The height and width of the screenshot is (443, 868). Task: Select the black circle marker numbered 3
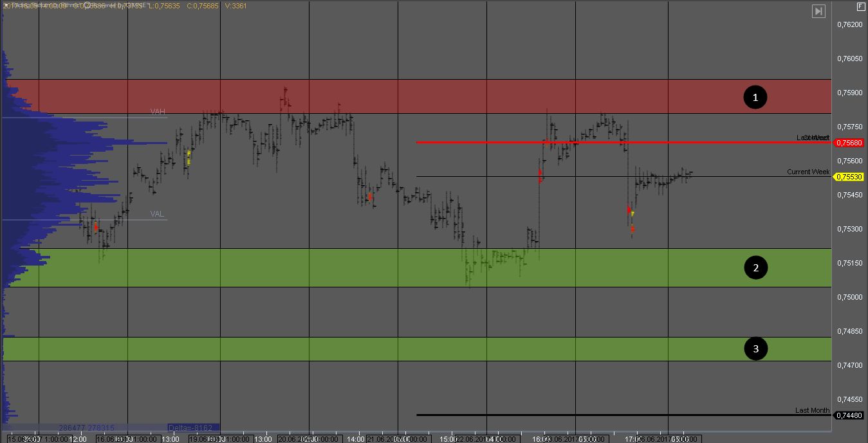point(755,349)
